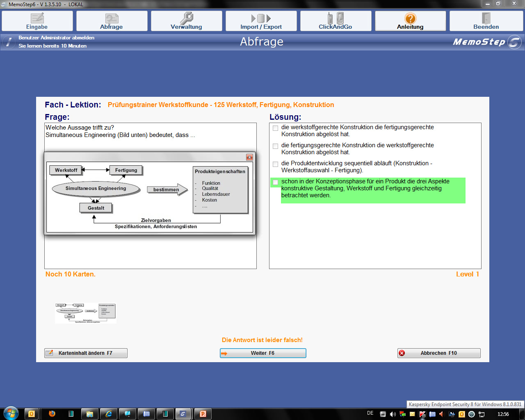This screenshot has width=525, height=420.
Task: Check 'werkstoffgerechte Konstruktion die fertigungsgerechte' answer
Action: 276,128
